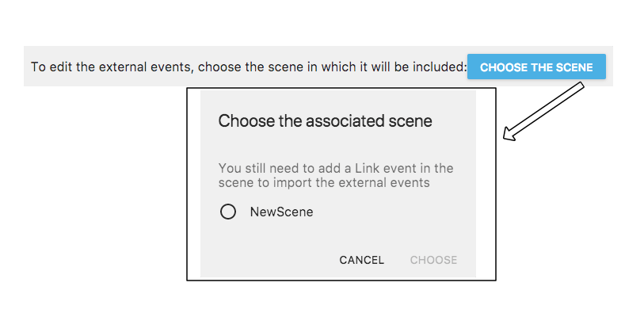Click the arrowhead tip beside the dialog
The height and width of the screenshot is (313, 644).
pyautogui.click(x=507, y=137)
